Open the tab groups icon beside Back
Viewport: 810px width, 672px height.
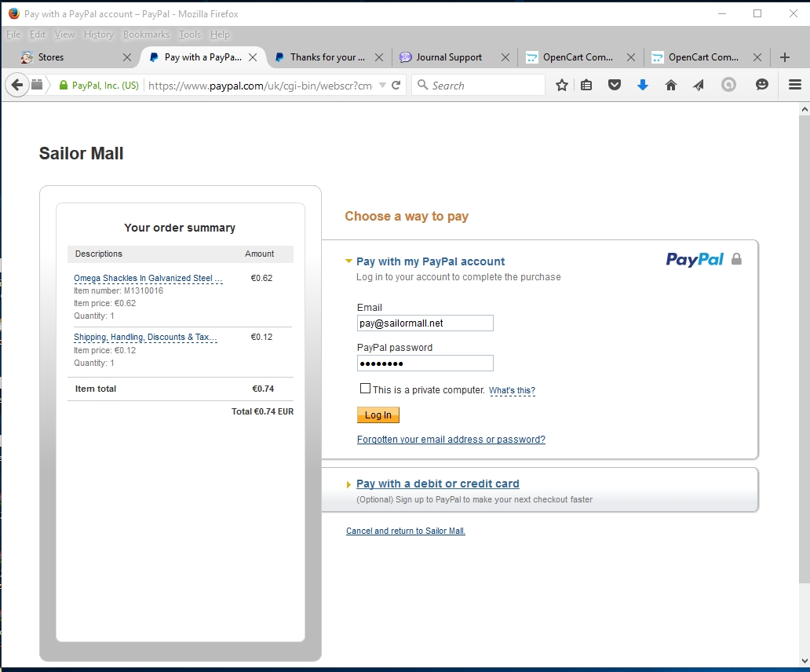pyautogui.click(x=37, y=85)
